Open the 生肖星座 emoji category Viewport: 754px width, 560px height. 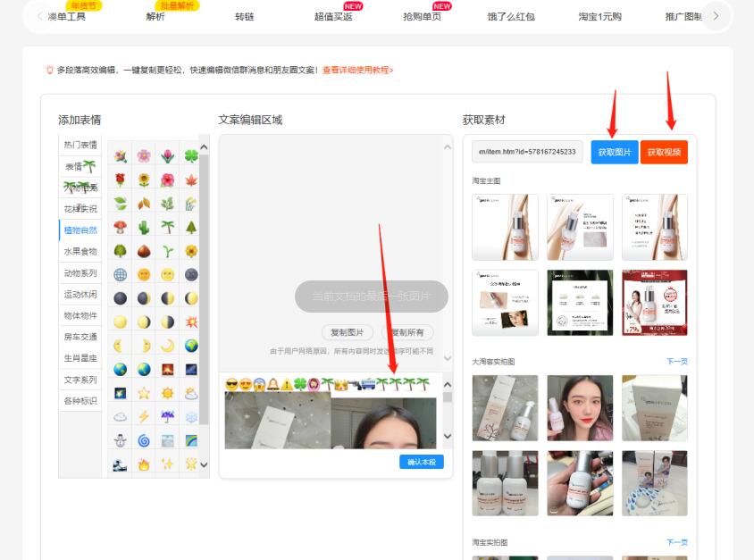(x=80, y=358)
